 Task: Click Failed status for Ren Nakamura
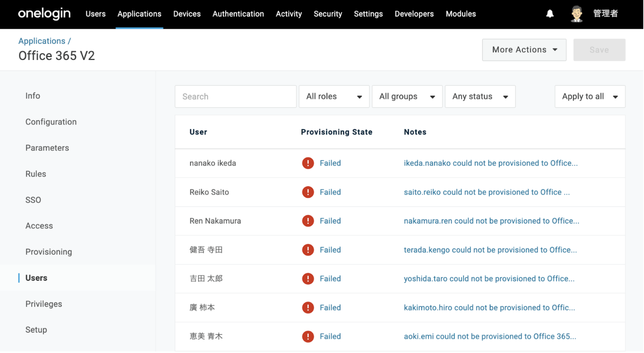[x=331, y=221]
